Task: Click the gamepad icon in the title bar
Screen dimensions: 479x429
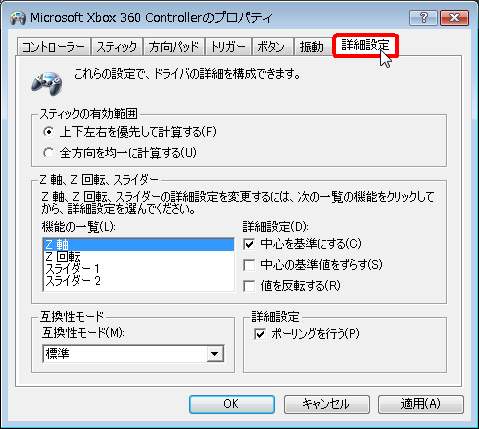Action: pos(18,18)
